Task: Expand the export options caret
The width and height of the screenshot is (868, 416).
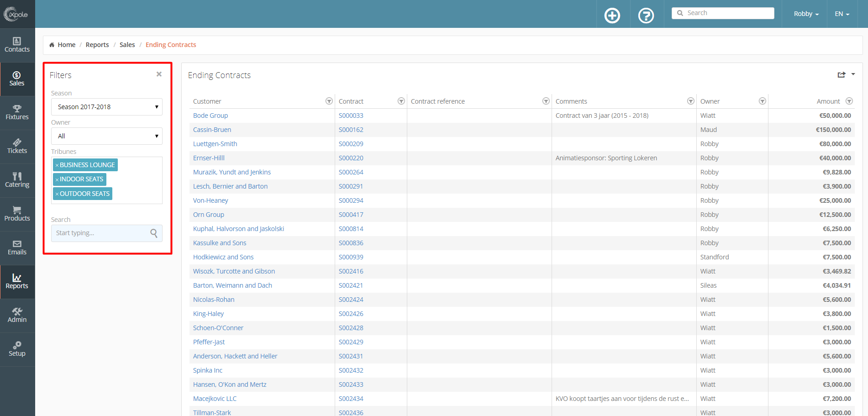Action: [853, 74]
